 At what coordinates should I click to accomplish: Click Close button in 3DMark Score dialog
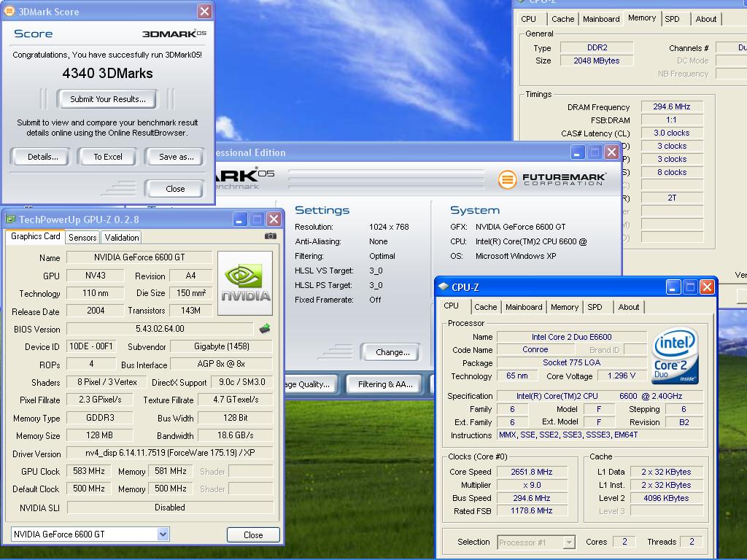pyautogui.click(x=175, y=189)
